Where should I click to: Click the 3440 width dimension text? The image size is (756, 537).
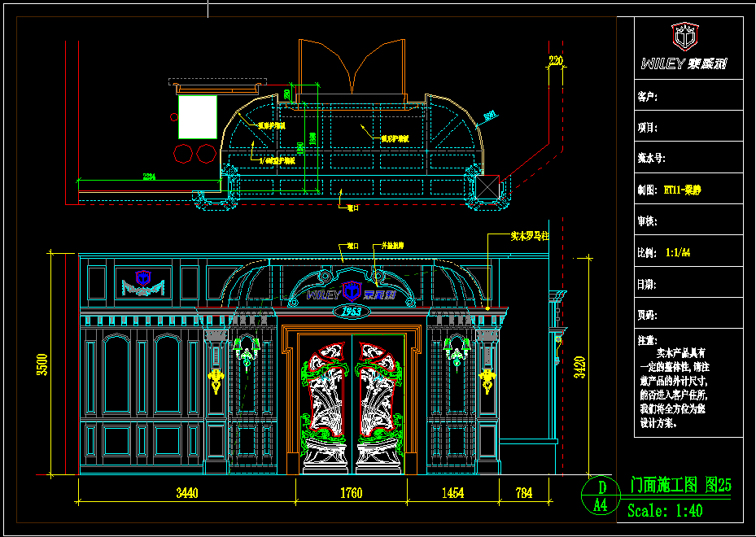click(187, 492)
